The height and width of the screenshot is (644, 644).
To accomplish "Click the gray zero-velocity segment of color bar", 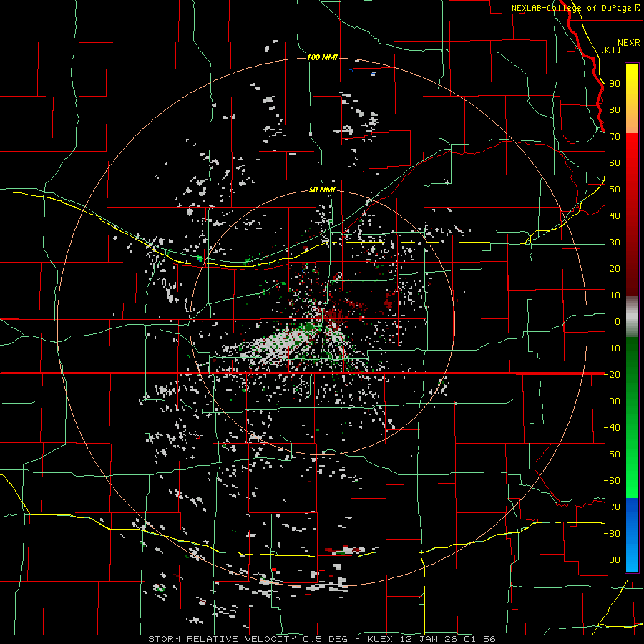I will (632, 317).
